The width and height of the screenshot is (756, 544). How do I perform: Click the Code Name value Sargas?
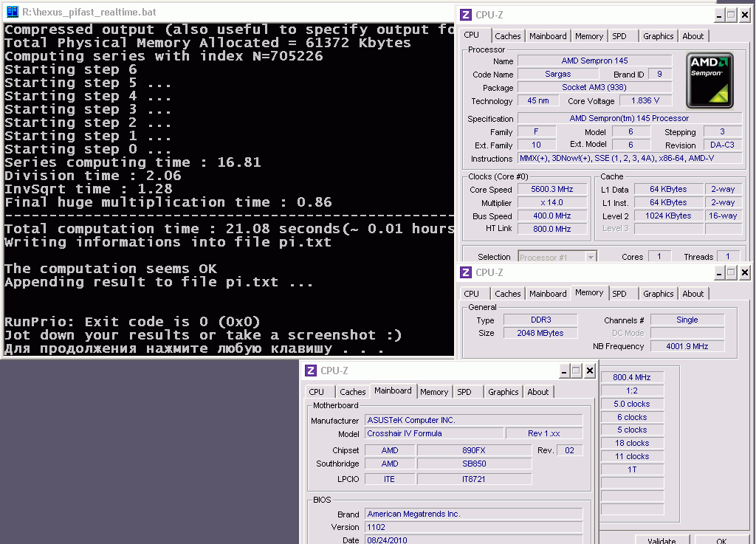coord(558,75)
